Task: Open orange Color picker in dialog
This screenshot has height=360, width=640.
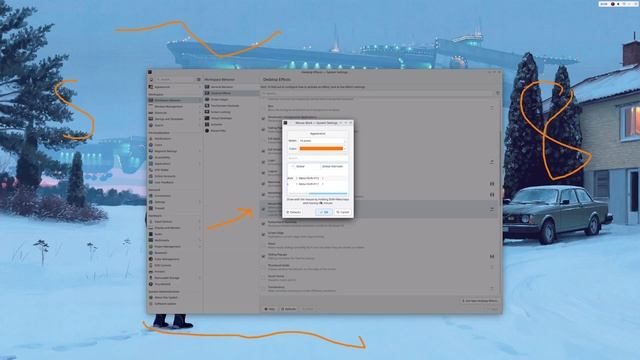Action: [x=322, y=149]
